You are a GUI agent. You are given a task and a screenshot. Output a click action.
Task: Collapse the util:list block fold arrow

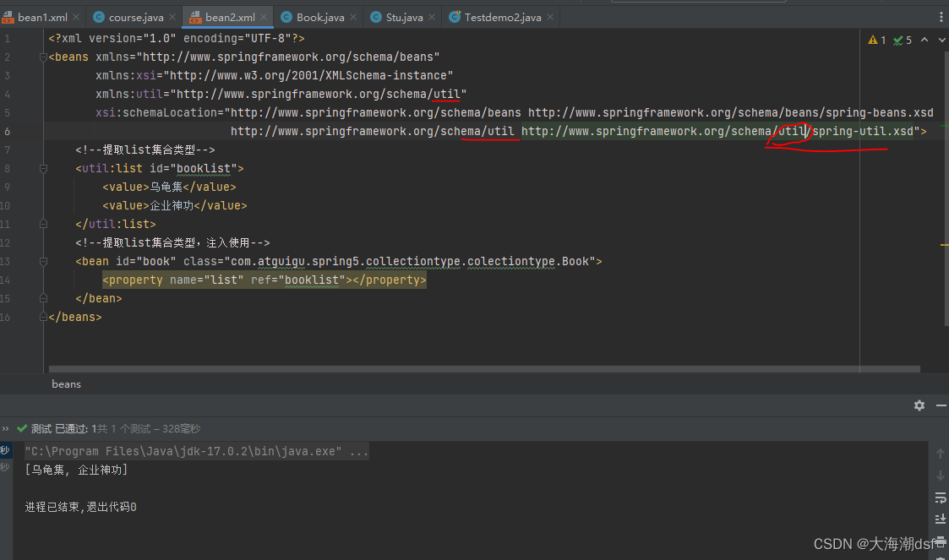(41, 168)
